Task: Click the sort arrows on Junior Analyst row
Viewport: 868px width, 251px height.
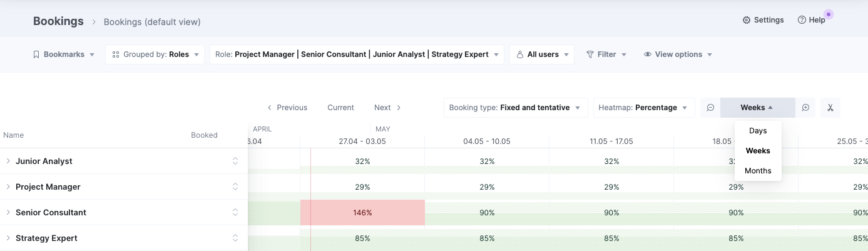Action: (x=235, y=161)
